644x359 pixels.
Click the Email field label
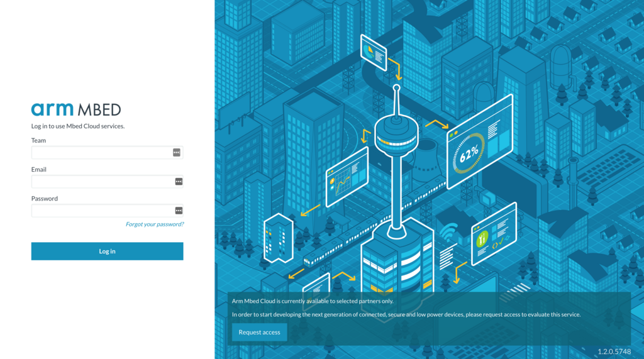pos(38,170)
